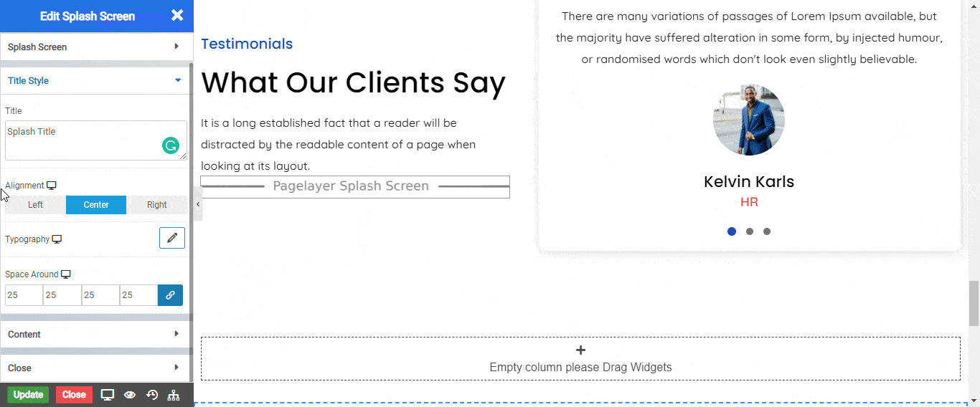Click the Typography pencil edit icon
Screen dimensions: 980x407
171,238
